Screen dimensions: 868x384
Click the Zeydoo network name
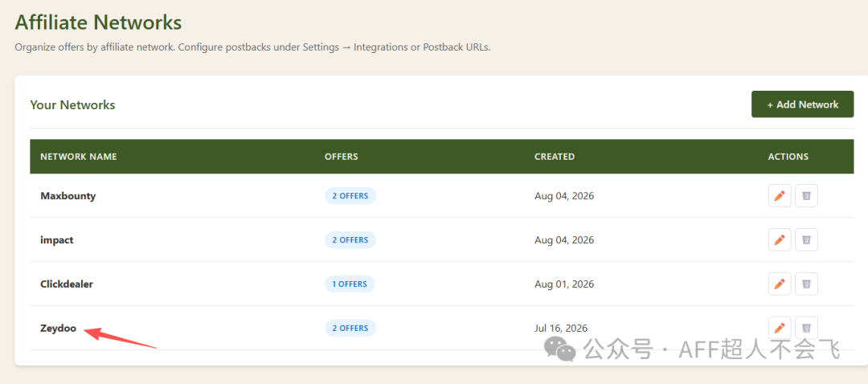pyautogui.click(x=58, y=328)
